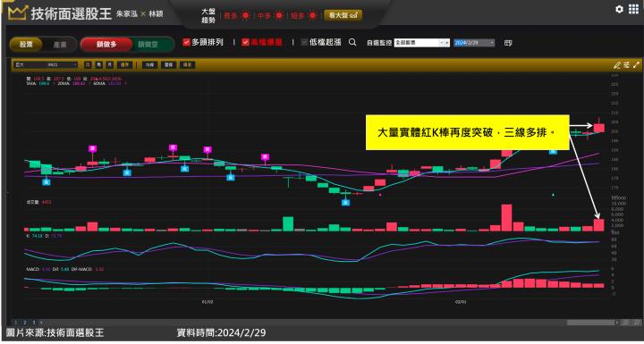The width and height of the screenshot is (644, 344).
Task: Click the 林穎 author name
Action: click(156, 14)
